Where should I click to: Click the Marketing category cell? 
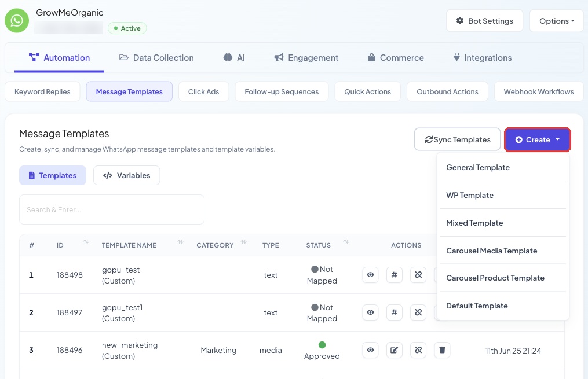pyautogui.click(x=218, y=350)
